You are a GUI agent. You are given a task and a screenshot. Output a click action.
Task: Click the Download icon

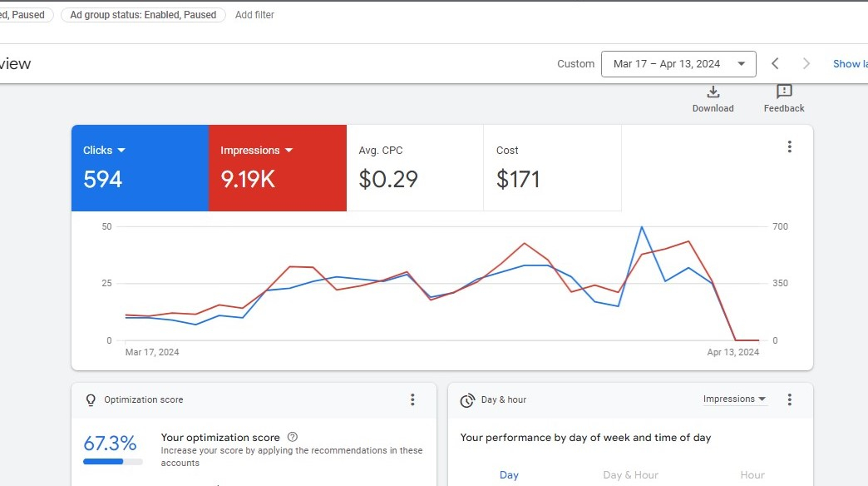click(x=713, y=92)
